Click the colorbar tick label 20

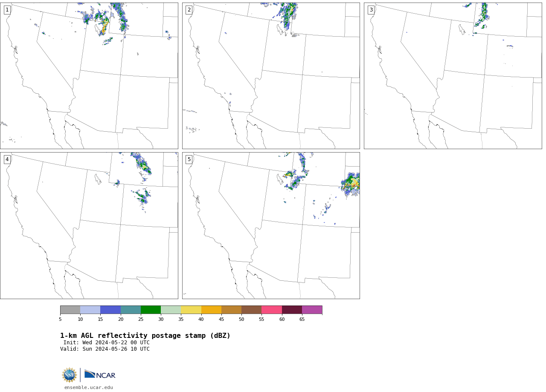click(x=121, y=319)
